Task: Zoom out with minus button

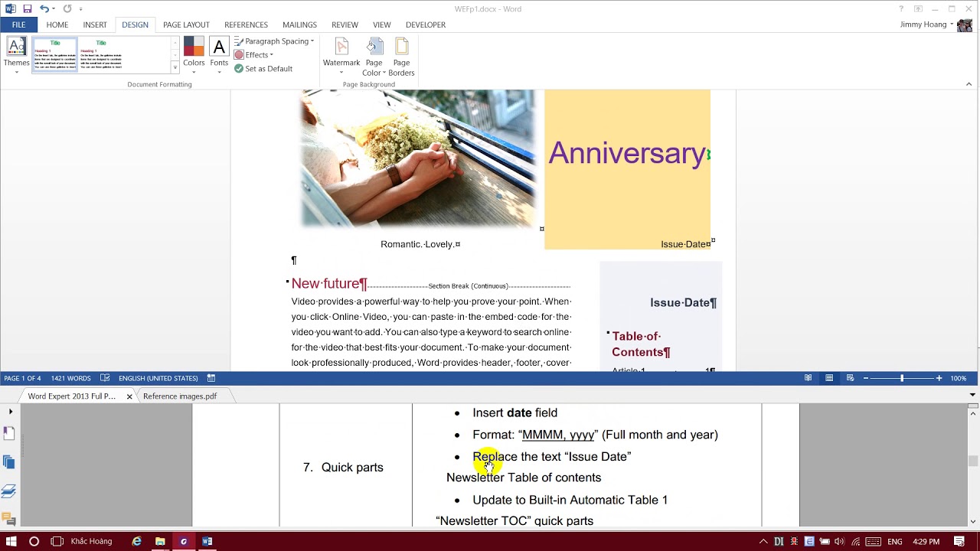Action: [x=866, y=378]
